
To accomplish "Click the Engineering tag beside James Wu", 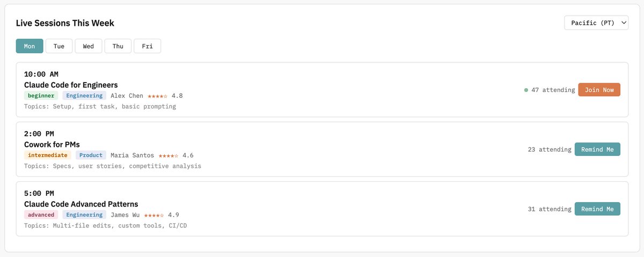I will click(x=84, y=215).
